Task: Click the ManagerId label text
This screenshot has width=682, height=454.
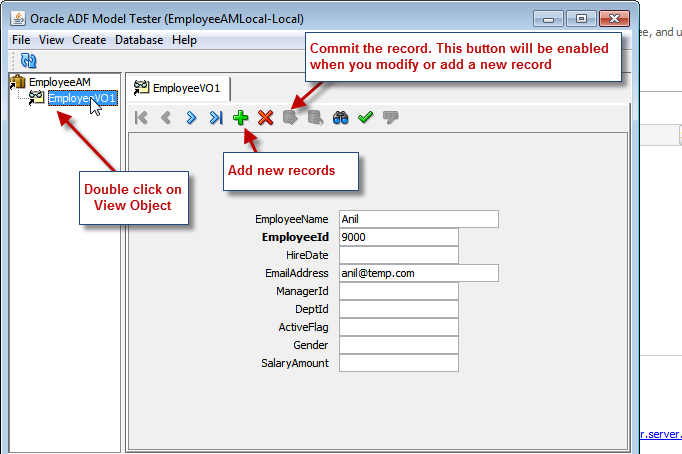Action: tap(302, 291)
